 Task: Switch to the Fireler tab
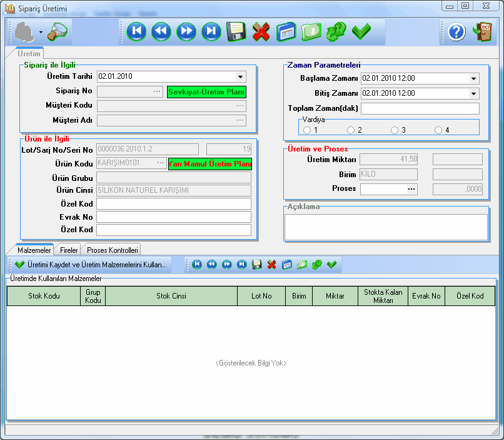pyautogui.click(x=69, y=250)
